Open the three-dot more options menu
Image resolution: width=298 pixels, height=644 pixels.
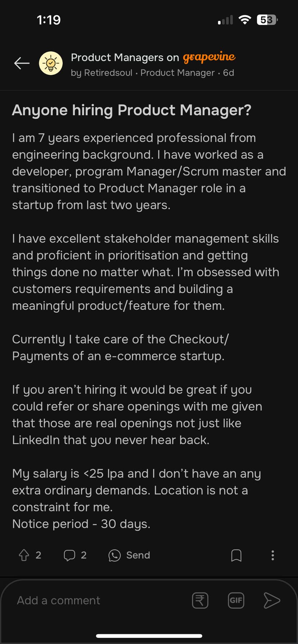click(x=272, y=555)
